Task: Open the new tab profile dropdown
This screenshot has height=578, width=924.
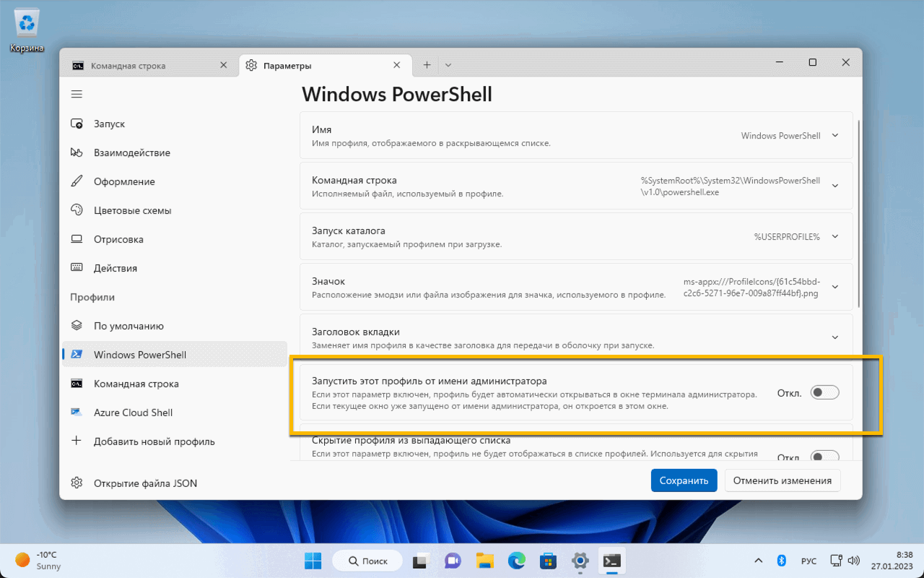Action: [x=448, y=65]
